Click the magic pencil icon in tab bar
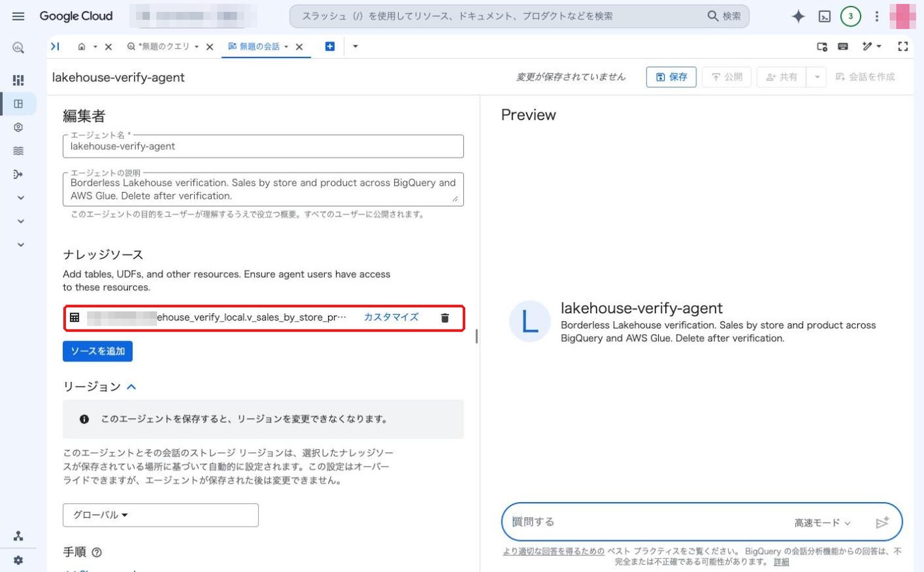The height and width of the screenshot is (572, 924). coord(867,46)
